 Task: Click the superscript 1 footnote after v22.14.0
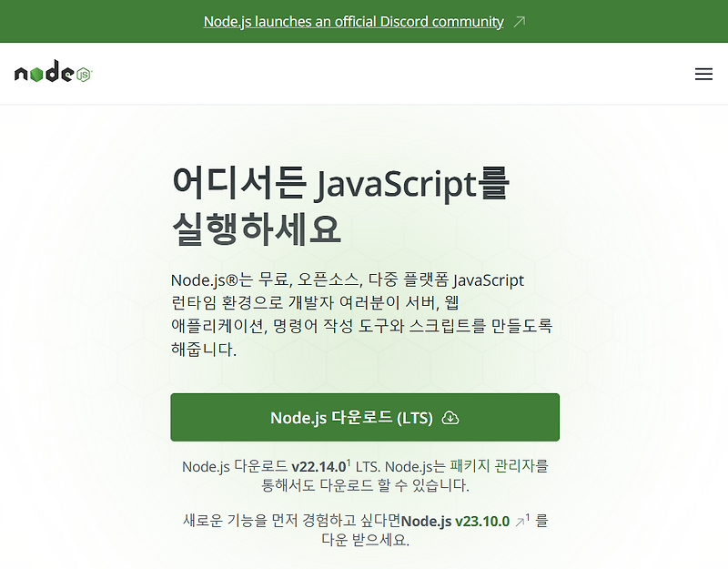click(350, 461)
